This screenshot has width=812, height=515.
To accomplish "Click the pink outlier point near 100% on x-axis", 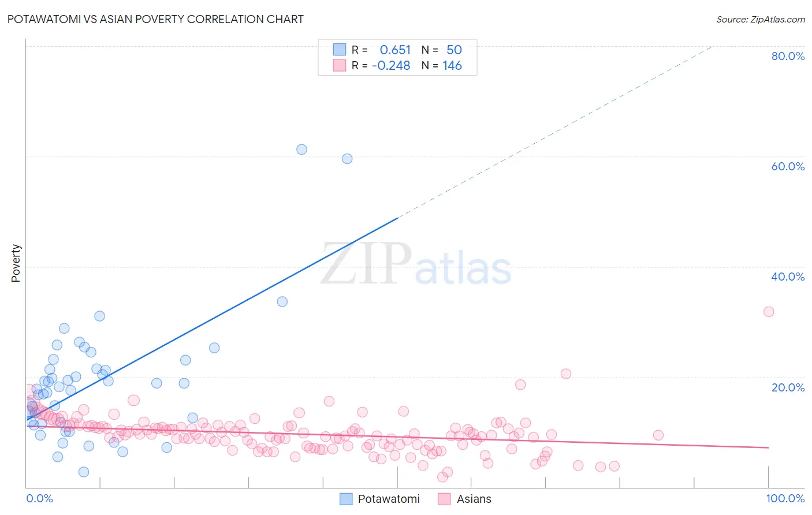I will pyautogui.click(x=769, y=311).
